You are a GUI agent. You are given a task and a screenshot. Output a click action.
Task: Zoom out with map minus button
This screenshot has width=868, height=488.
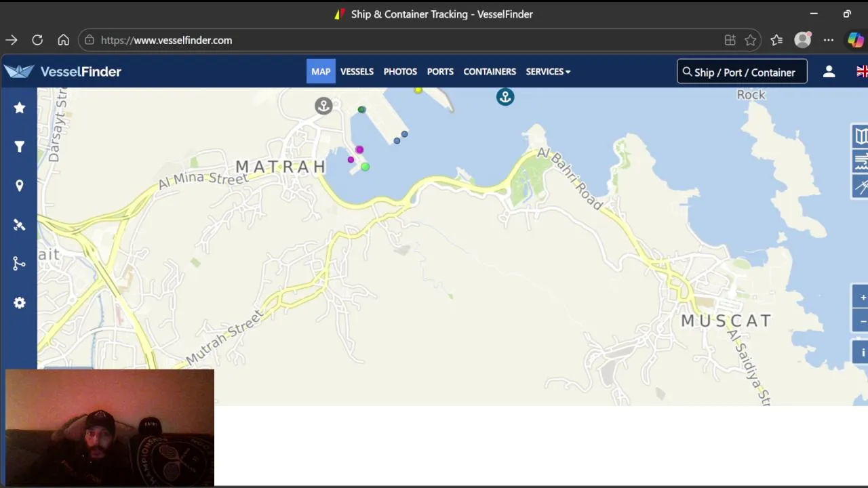click(862, 321)
